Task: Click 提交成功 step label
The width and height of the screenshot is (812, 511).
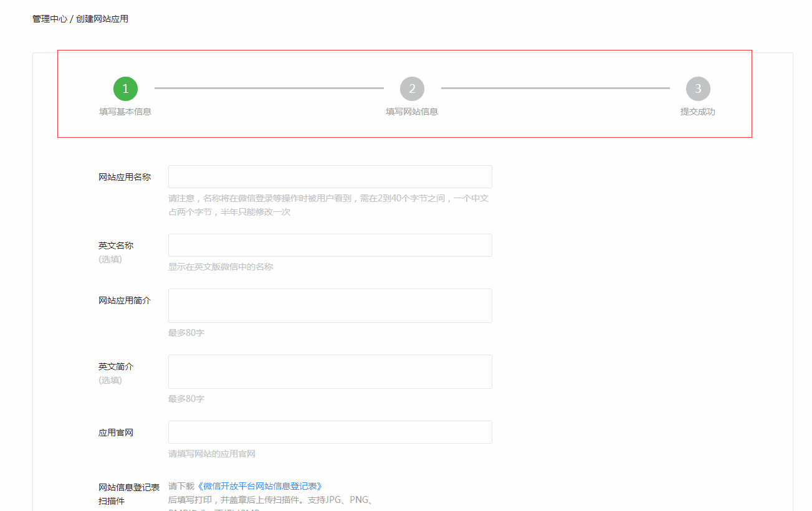Action: click(x=698, y=112)
